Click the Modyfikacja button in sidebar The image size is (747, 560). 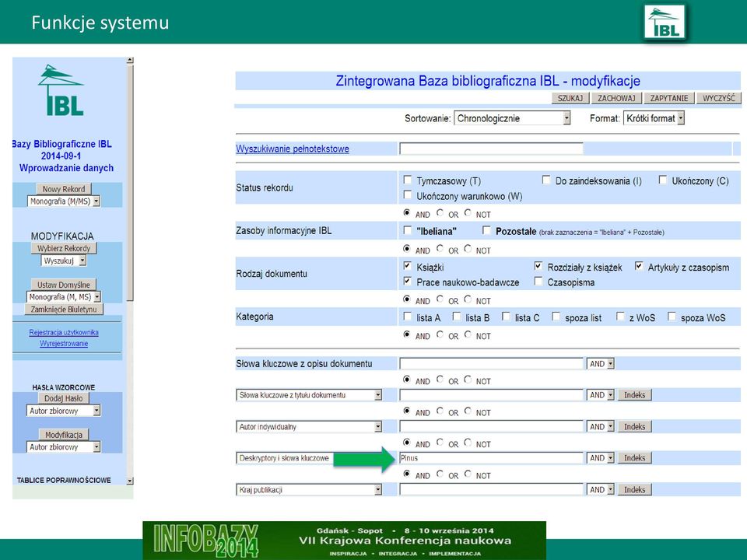(64, 434)
